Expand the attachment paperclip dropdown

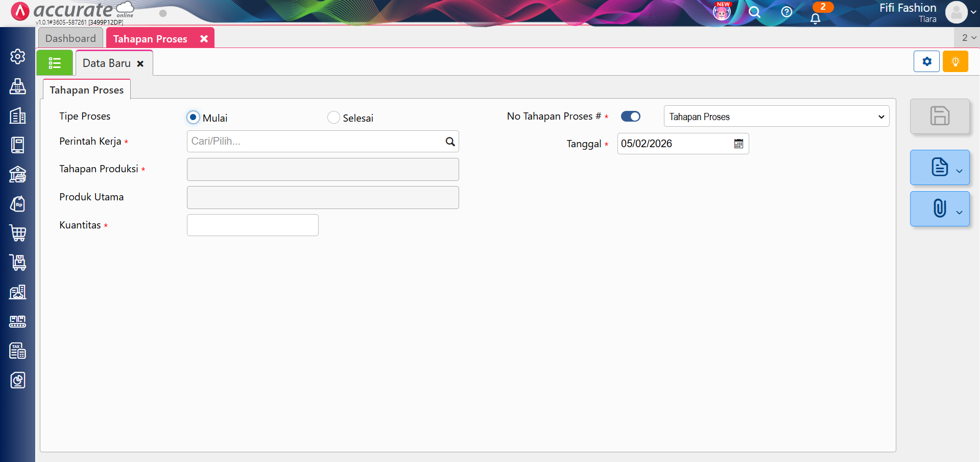[959, 212]
